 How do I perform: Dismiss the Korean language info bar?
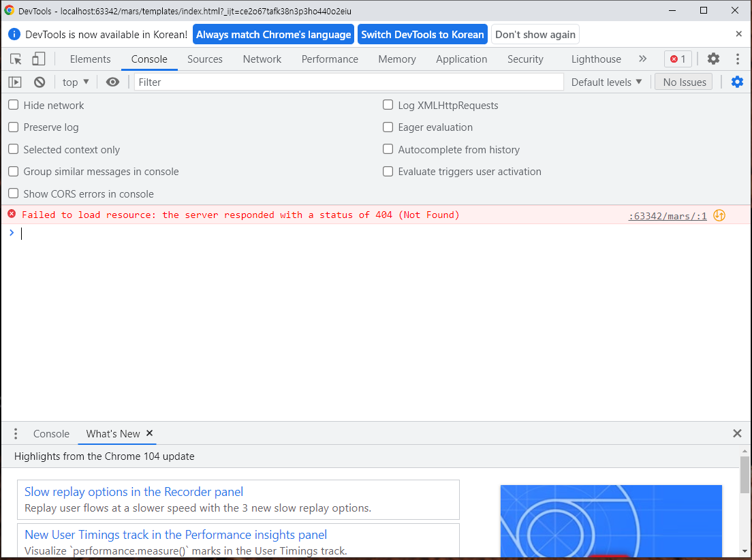738,33
